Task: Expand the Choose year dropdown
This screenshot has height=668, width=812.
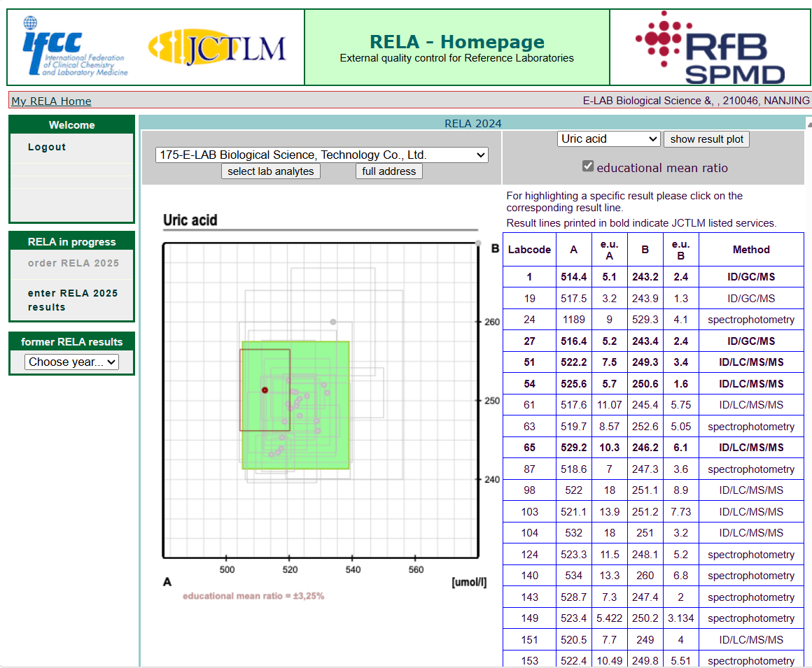Action: pos(71,362)
